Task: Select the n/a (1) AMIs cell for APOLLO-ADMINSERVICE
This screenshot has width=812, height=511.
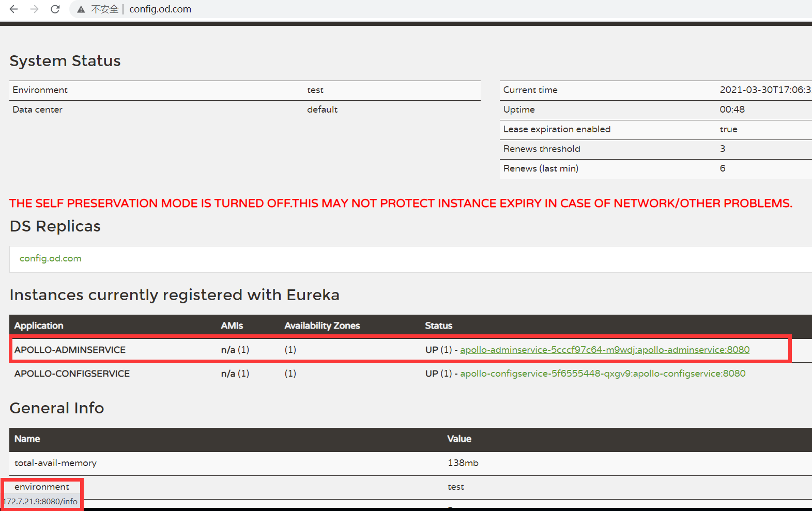Action: pyautogui.click(x=235, y=350)
